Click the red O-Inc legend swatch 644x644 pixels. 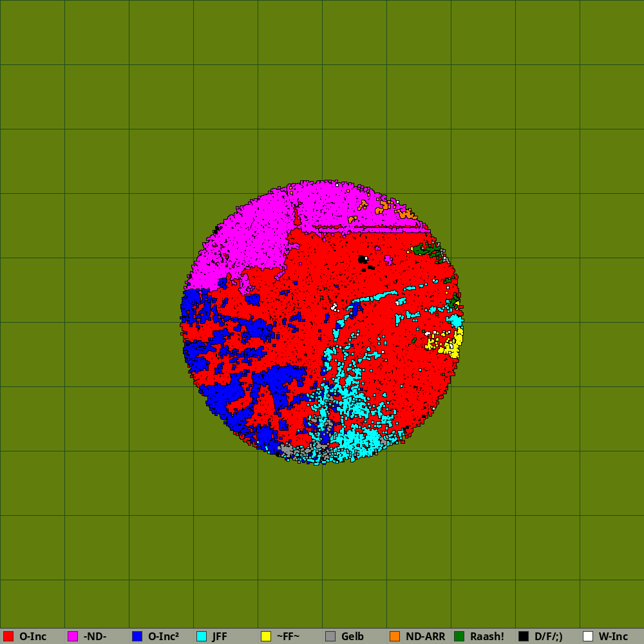[8, 636]
